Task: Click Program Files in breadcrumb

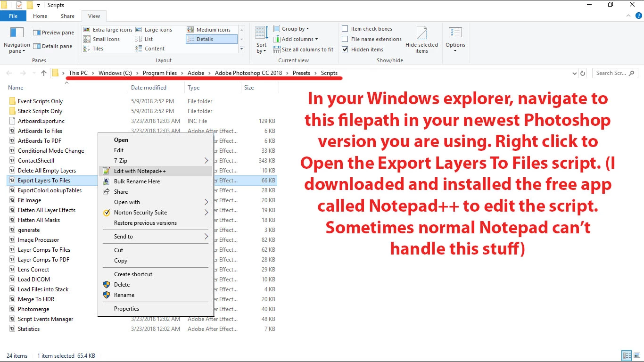Action: 160,73
